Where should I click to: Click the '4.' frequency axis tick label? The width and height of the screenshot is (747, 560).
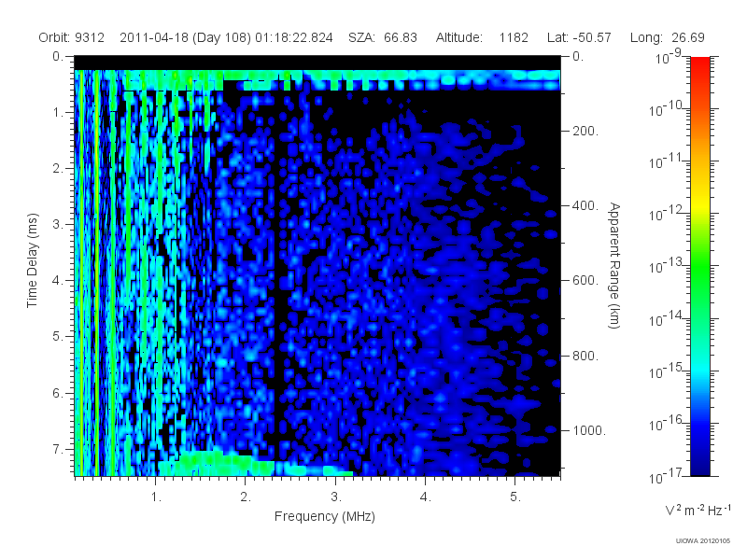pyautogui.click(x=426, y=497)
